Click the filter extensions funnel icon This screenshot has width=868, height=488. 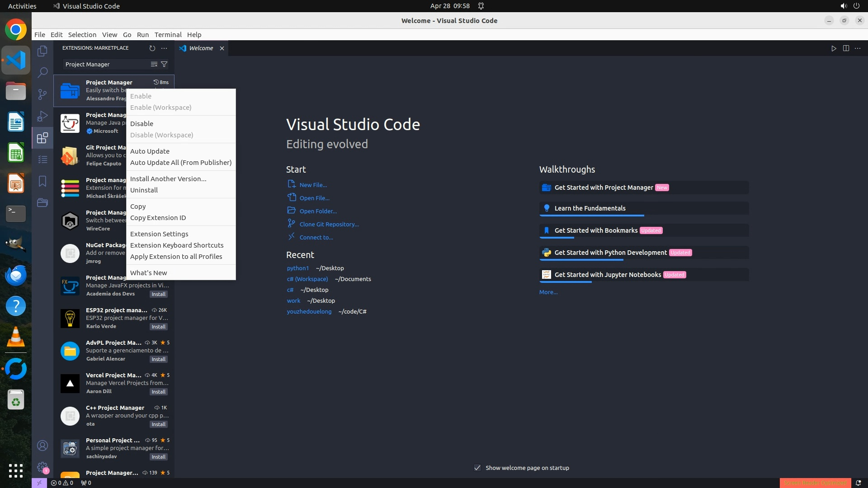[164, 64]
